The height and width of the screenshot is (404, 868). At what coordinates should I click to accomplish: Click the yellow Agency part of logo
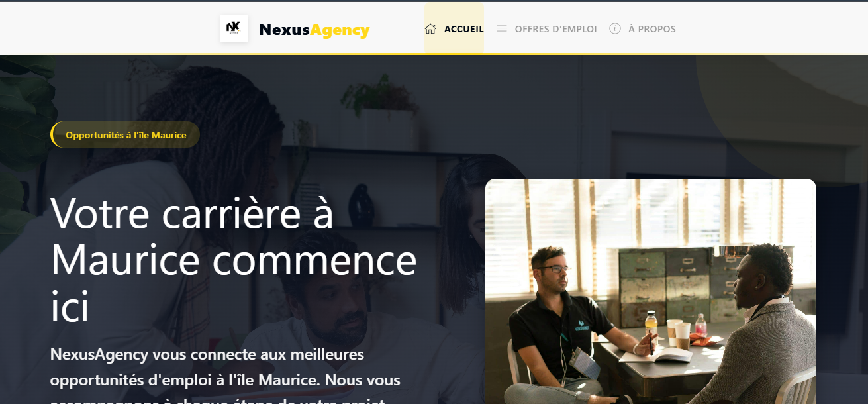(x=340, y=30)
